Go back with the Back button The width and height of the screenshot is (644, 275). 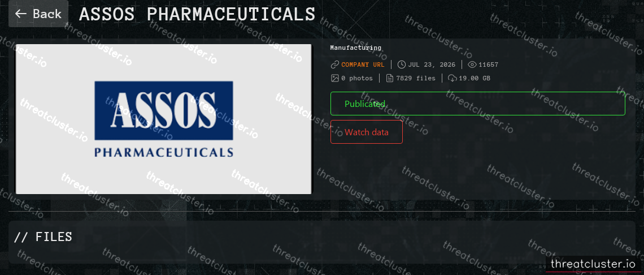tap(38, 14)
